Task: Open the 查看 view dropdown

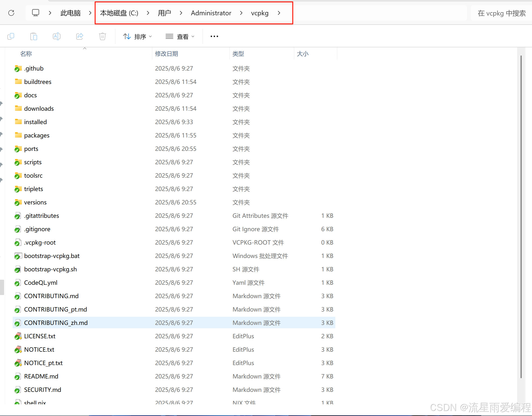Action: [x=180, y=37]
